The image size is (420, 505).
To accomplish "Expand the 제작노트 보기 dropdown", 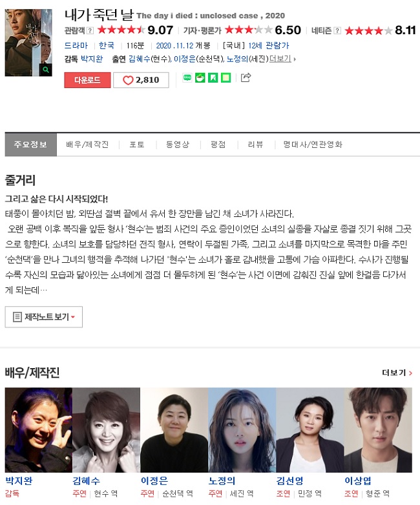I will click(44, 317).
